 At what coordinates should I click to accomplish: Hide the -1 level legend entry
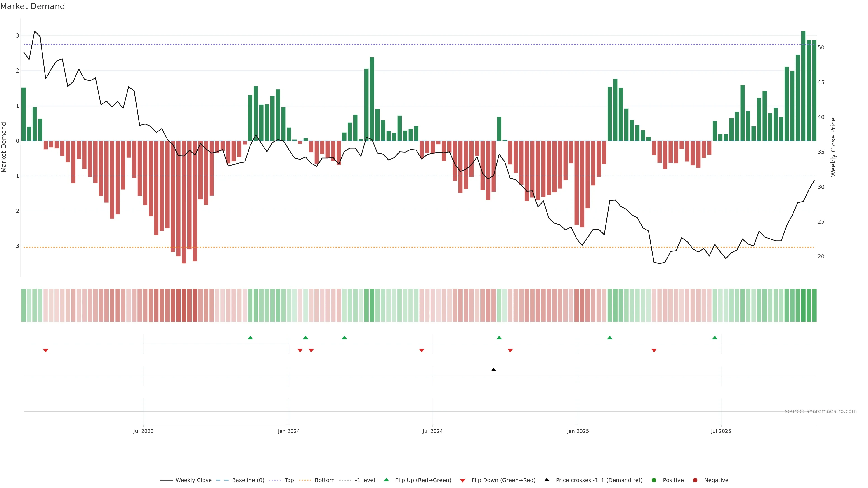(x=365, y=480)
